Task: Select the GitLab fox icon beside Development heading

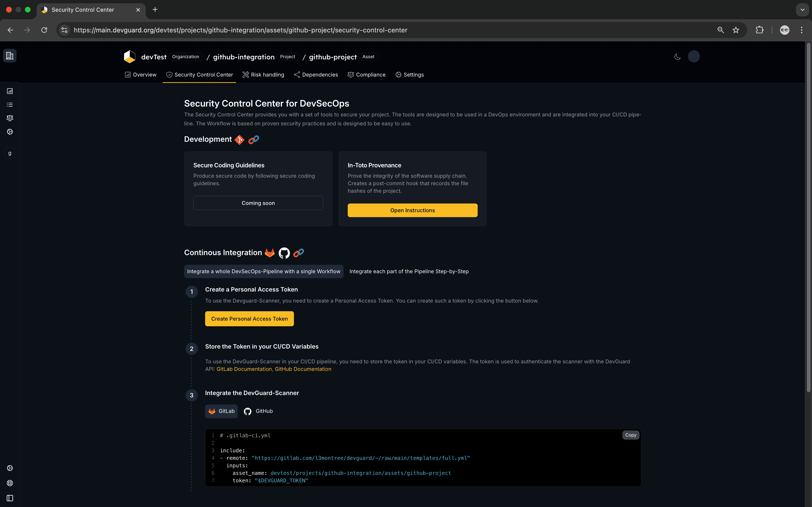Action: [x=239, y=139]
